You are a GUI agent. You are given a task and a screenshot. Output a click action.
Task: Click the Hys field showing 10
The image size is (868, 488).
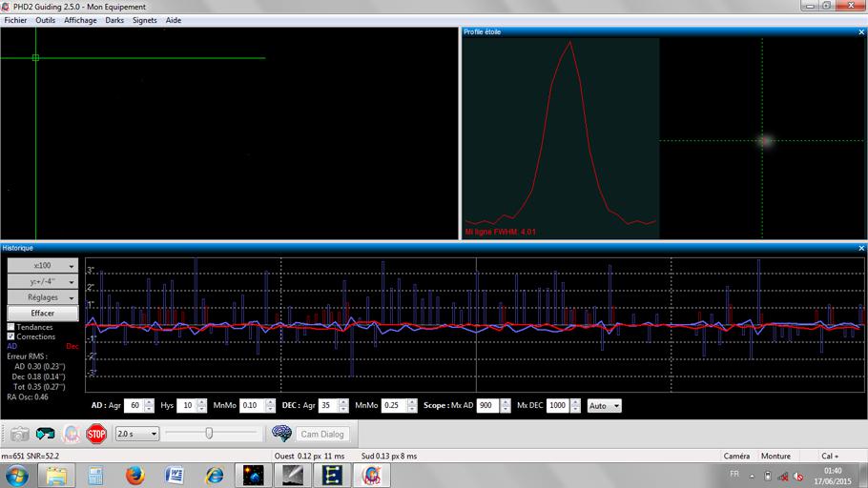(x=187, y=406)
